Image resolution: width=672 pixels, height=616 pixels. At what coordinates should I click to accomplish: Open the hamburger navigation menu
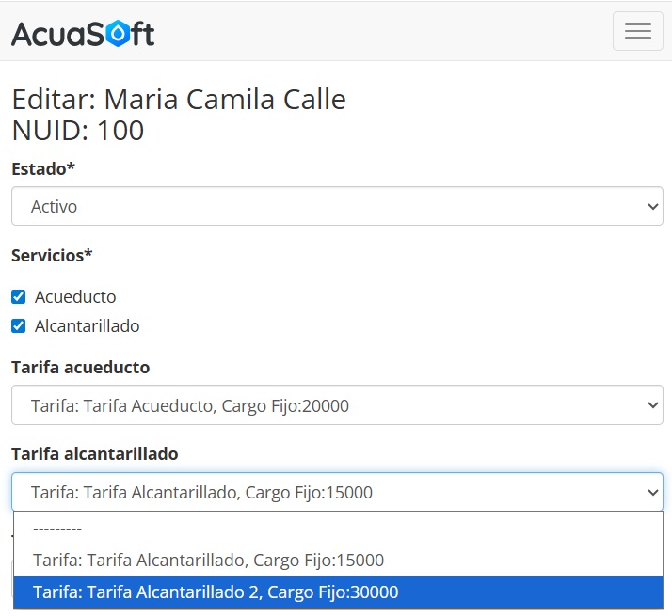pyautogui.click(x=637, y=31)
